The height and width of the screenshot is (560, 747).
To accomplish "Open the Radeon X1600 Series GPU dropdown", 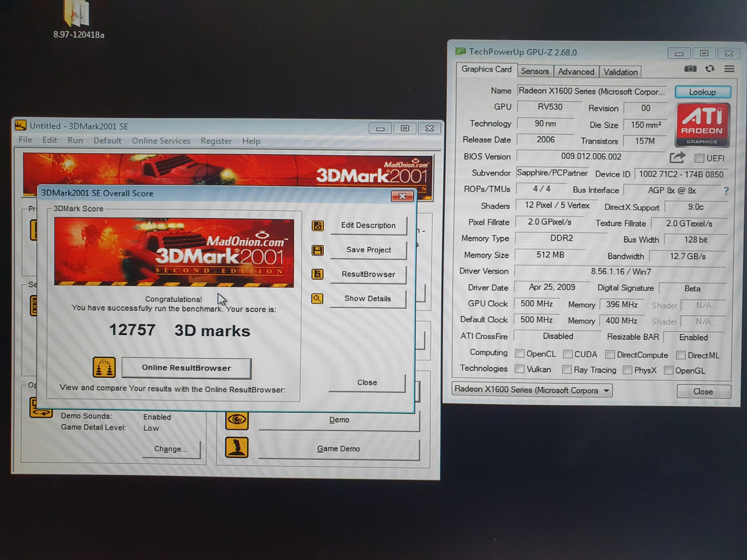I will coord(532,390).
